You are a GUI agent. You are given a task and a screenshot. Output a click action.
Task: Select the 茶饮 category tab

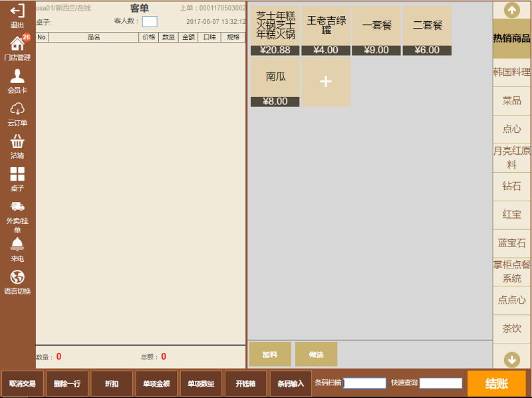point(511,328)
